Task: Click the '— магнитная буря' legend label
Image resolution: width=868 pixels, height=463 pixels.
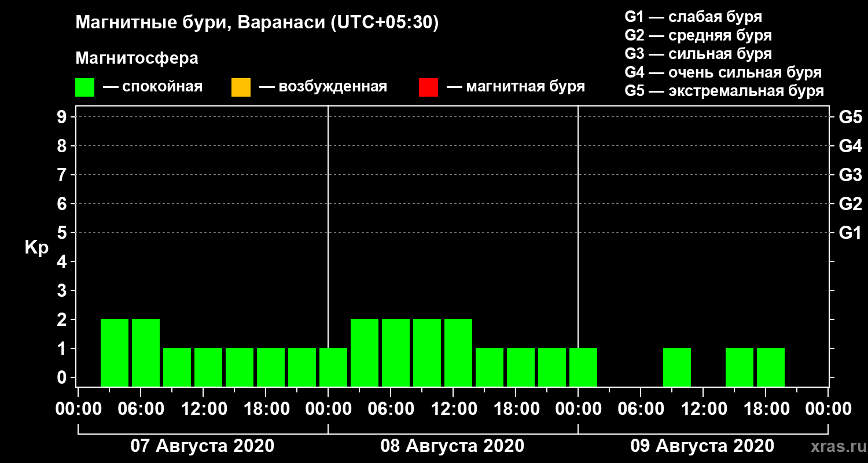Action: 516,87
